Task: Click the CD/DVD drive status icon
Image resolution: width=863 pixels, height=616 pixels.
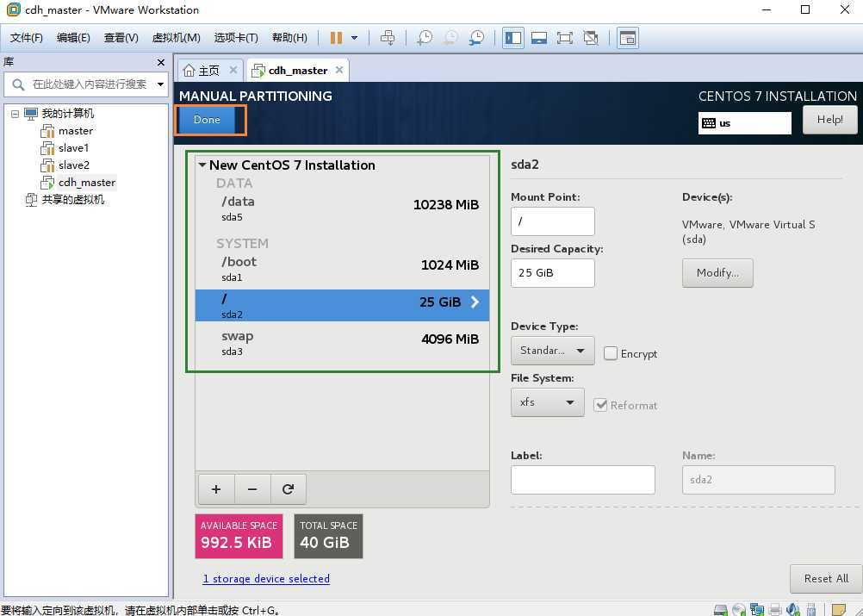Action: coord(739,609)
